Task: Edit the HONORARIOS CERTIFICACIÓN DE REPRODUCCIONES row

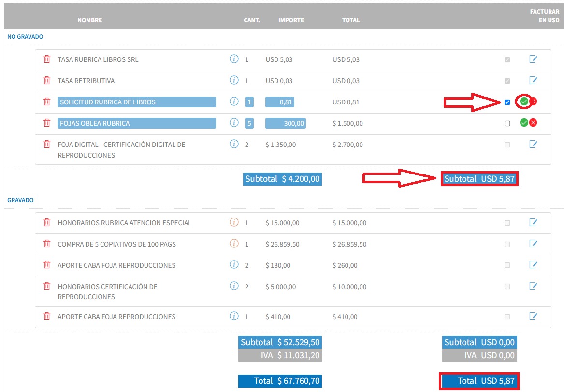Action: pos(533,286)
